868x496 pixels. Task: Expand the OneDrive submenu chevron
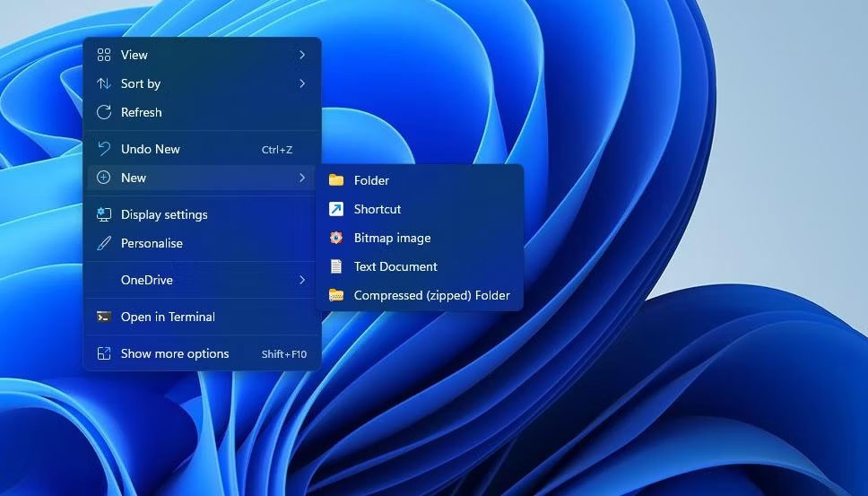[302, 280]
